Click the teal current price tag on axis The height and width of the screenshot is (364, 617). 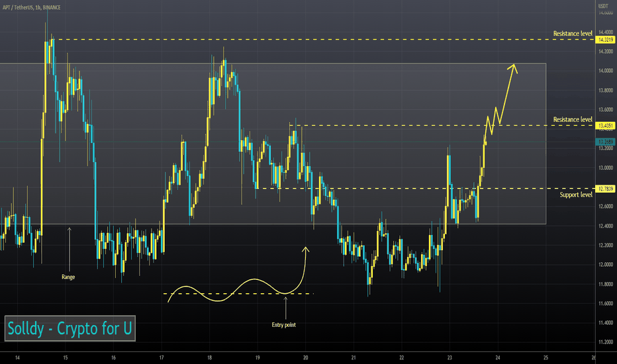(605, 142)
